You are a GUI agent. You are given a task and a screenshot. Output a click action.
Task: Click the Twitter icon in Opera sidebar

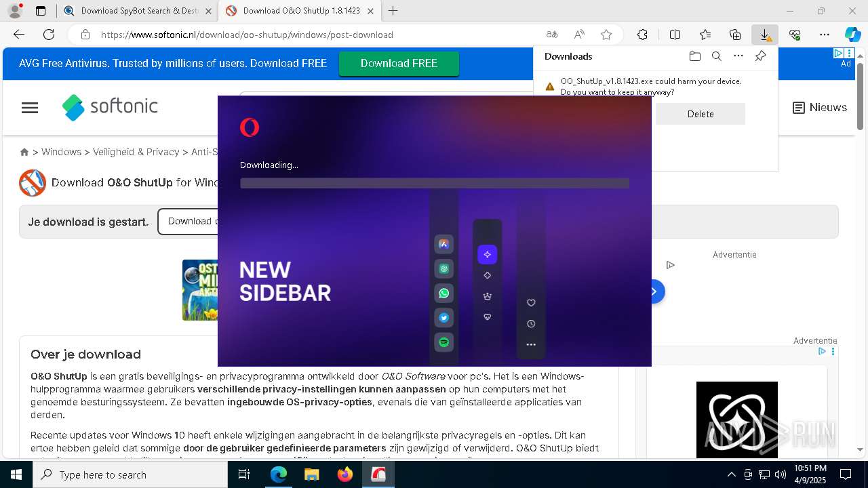click(x=443, y=318)
